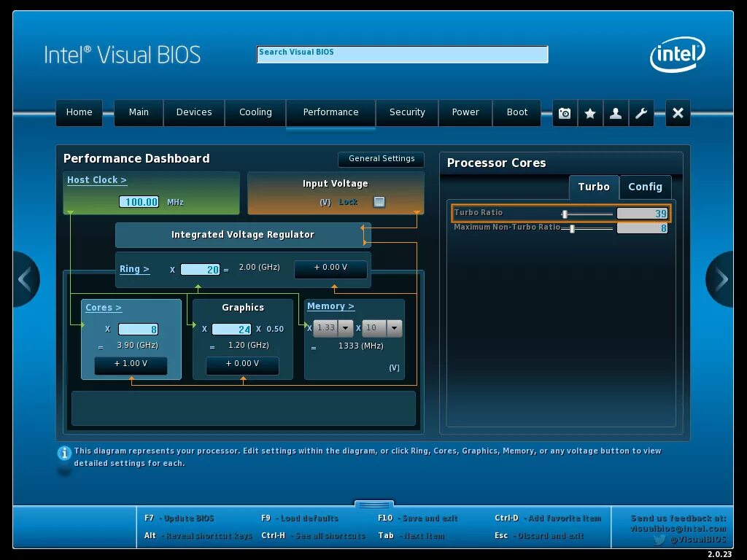This screenshot has height=560, width=747.
Task: Take a screenshot with the camera icon
Action: tap(565, 113)
